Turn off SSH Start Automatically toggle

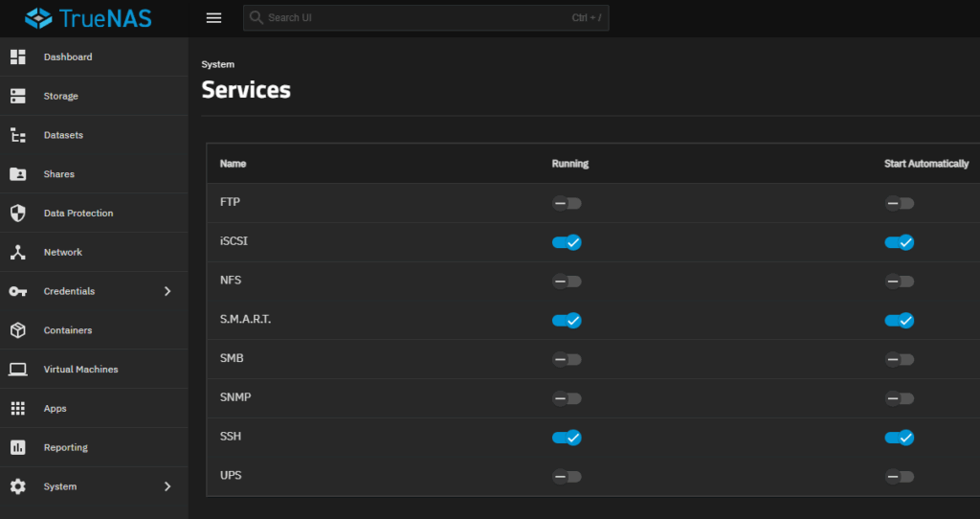pos(899,438)
